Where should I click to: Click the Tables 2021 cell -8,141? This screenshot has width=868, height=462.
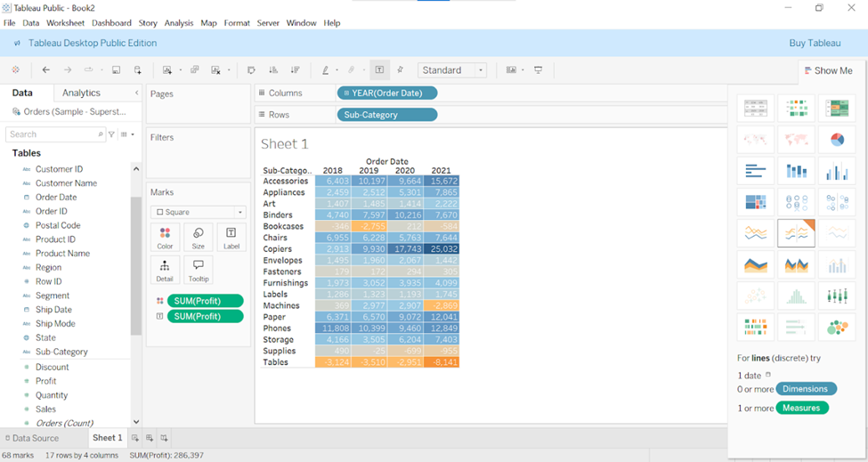coord(442,362)
